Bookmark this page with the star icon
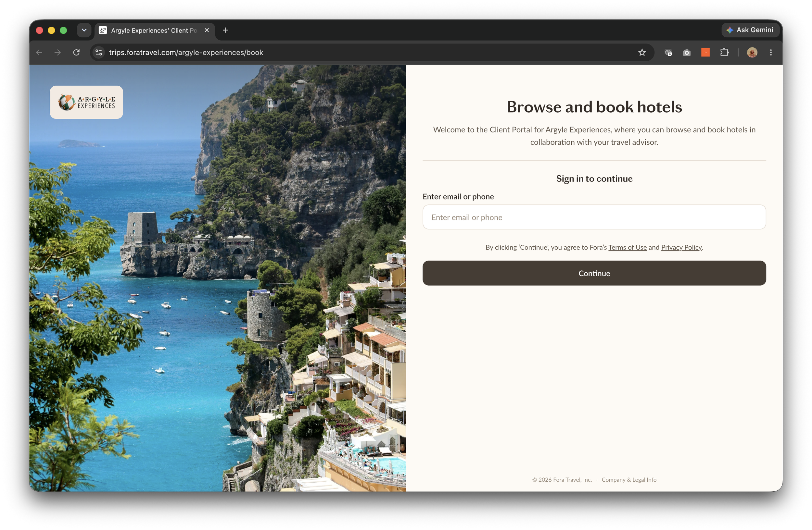Screen dimensions: 812x530 tap(642, 53)
